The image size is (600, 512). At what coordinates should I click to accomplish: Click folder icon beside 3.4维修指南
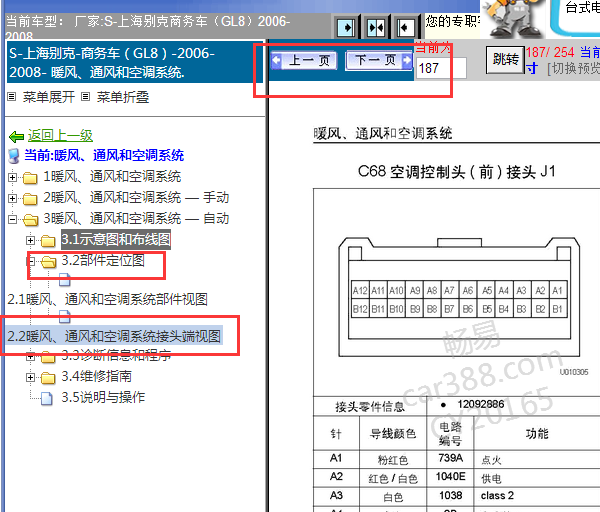pos(48,378)
